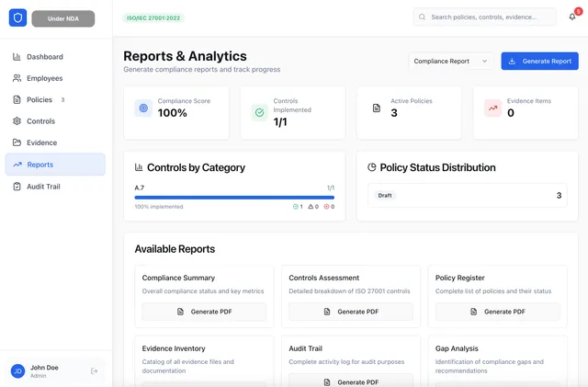Generate PDF for Compliance Summary
The image size is (588, 387).
coord(204,312)
